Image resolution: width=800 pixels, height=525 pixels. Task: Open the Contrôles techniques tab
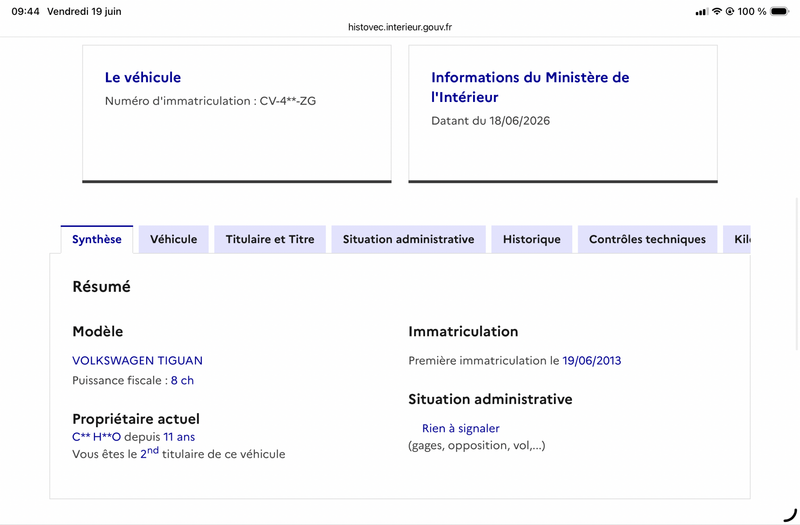tap(647, 239)
